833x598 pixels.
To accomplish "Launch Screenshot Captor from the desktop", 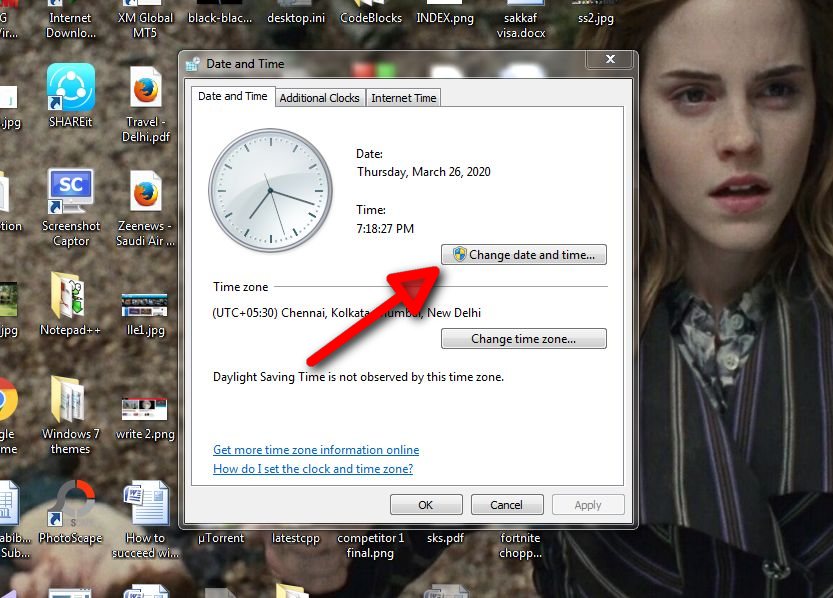I will pyautogui.click(x=71, y=191).
